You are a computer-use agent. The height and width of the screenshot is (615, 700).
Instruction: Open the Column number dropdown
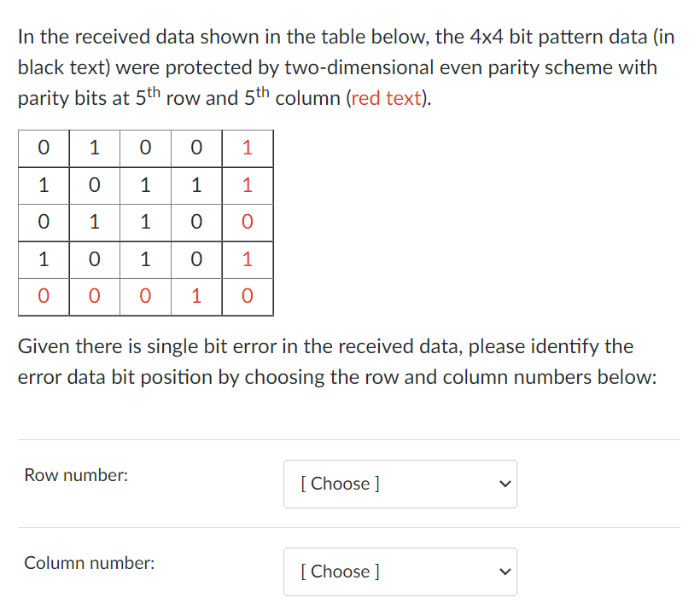point(400,571)
